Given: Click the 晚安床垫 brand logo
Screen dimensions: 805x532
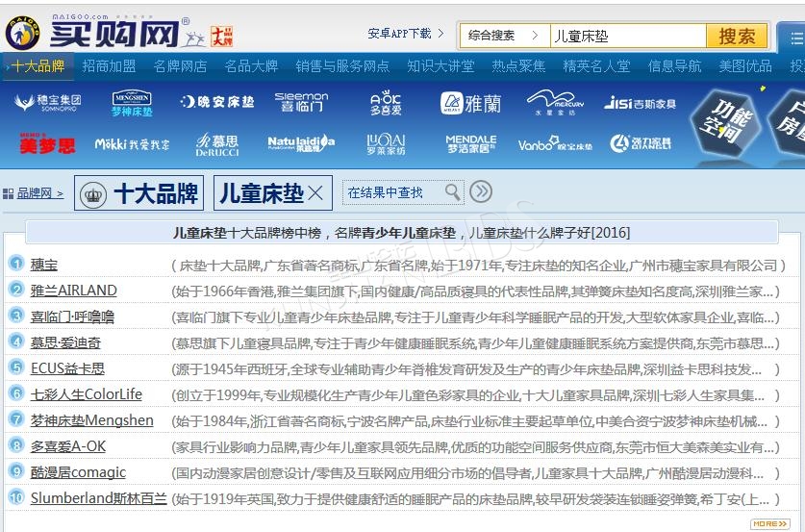Looking at the screenshot, I should pos(217,102).
